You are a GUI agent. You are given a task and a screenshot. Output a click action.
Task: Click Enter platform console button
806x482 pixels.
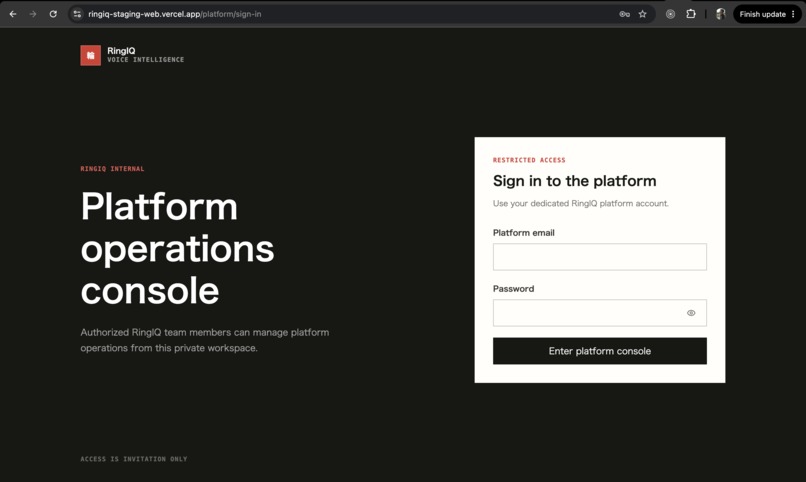click(599, 351)
